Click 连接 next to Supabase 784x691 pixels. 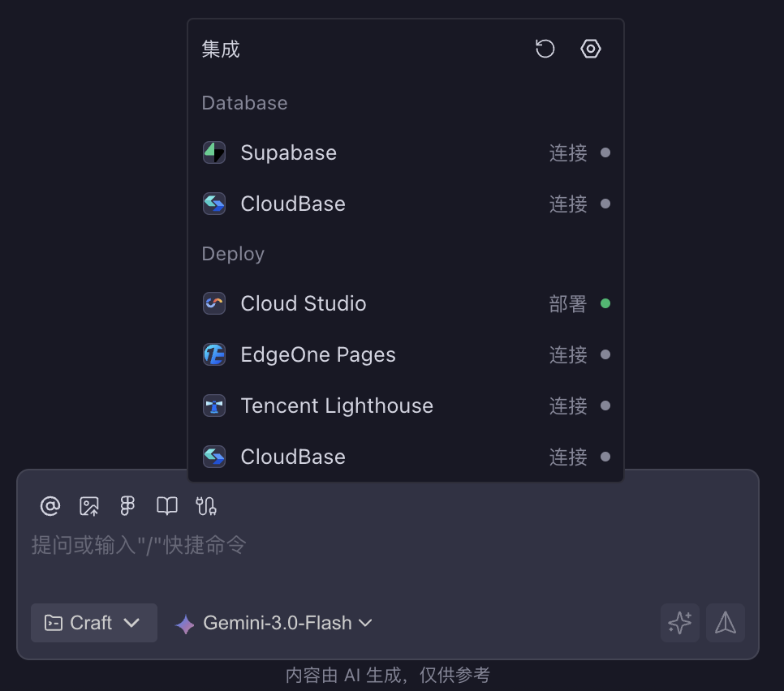point(567,153)
